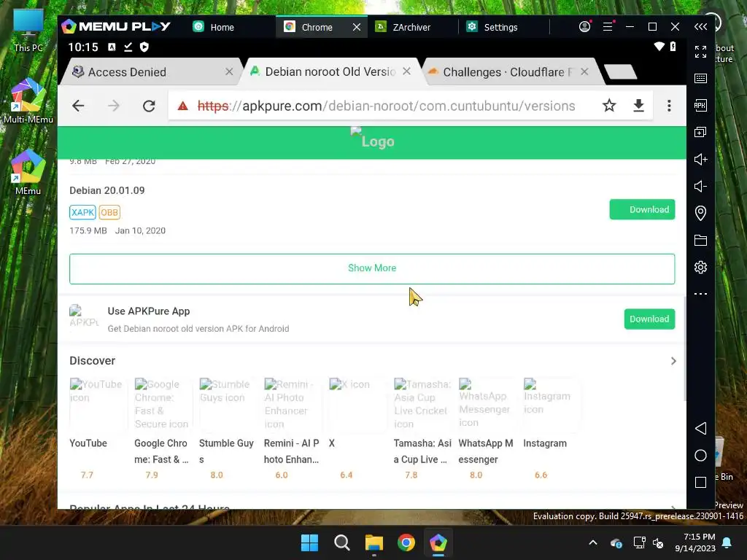The height and width of the screenshot is (560, 747).
Task: Show hidden system tray icons chevron
Action: pyautogui.click(x=593, y=542)
